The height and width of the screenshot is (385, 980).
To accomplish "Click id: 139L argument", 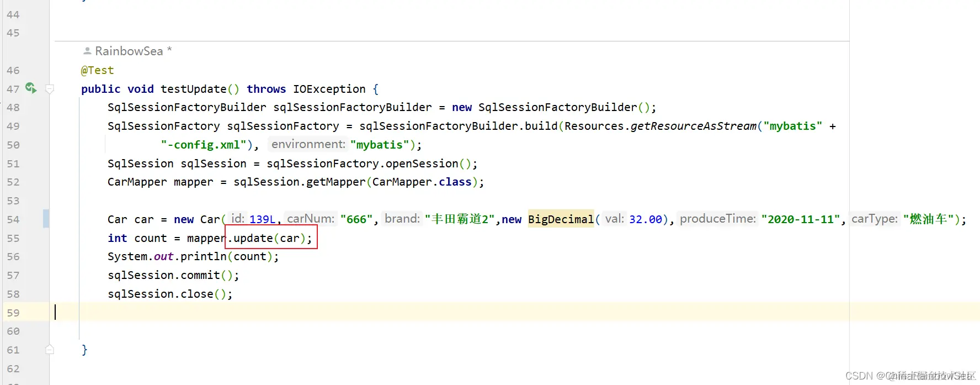I will coord(253,219).
